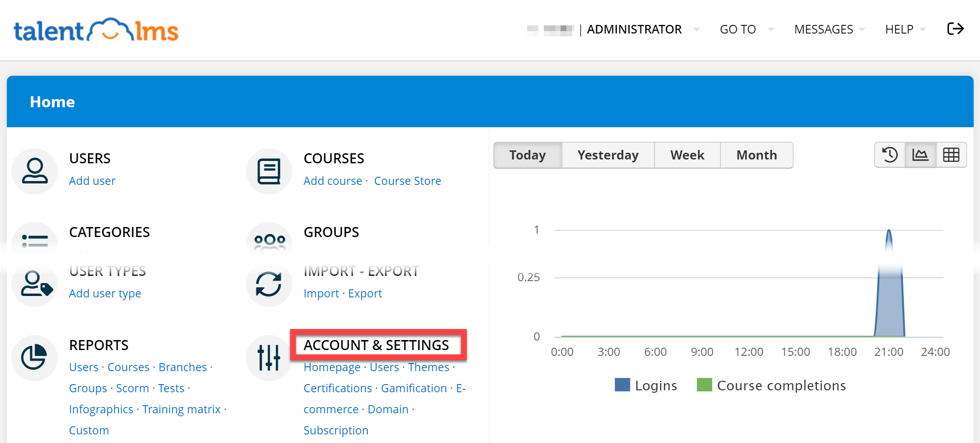Open the COURSES heading
This screenshot has height=443, width=980.
click(x=334, y=158)
